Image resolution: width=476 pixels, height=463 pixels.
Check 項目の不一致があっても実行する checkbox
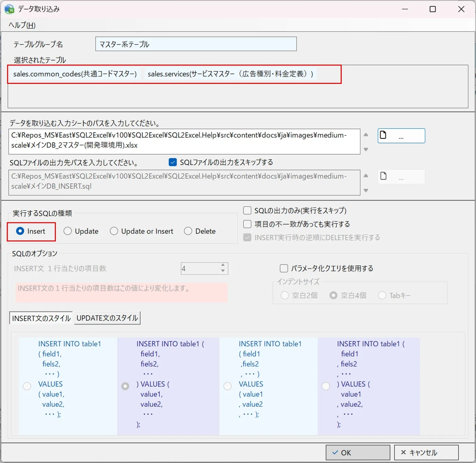click(x=247, y=224)
